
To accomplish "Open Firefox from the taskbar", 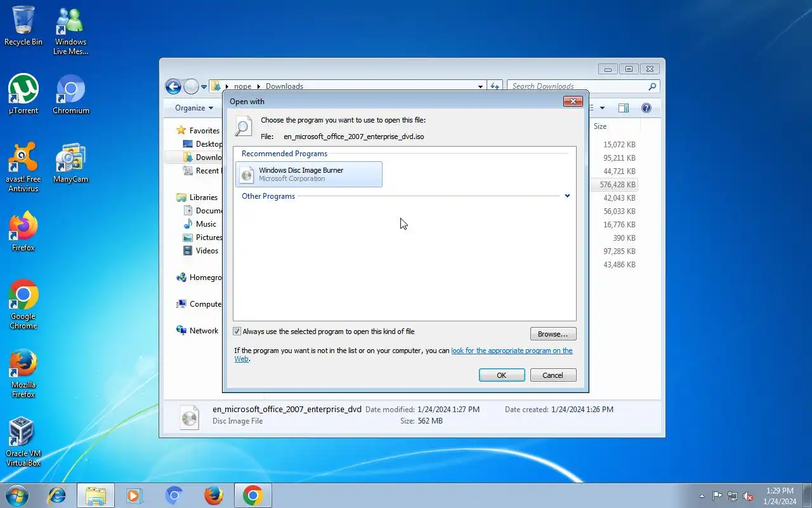I will [214, 495].
